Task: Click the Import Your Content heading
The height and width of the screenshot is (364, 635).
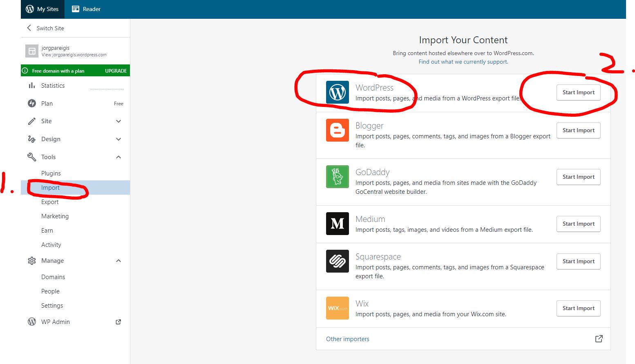Action: pyautogui.click(x=463, y=40)
